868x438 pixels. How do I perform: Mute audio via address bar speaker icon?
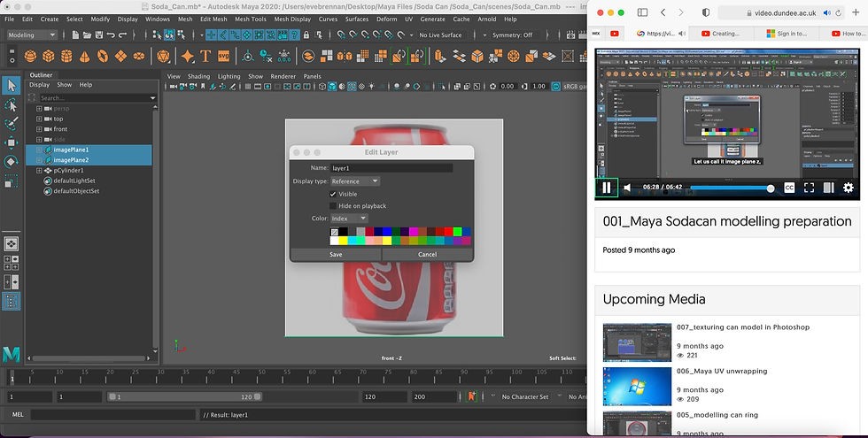coord(826,12)
